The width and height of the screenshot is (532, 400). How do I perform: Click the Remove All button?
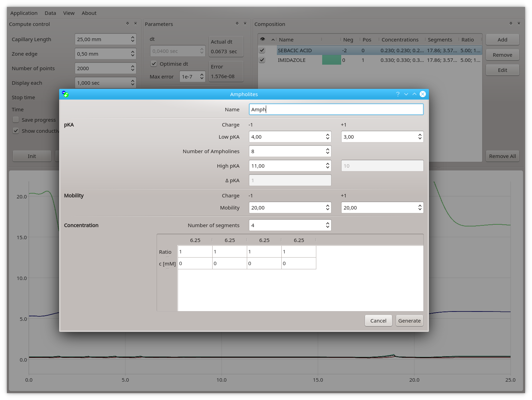(x=502, y=156)
